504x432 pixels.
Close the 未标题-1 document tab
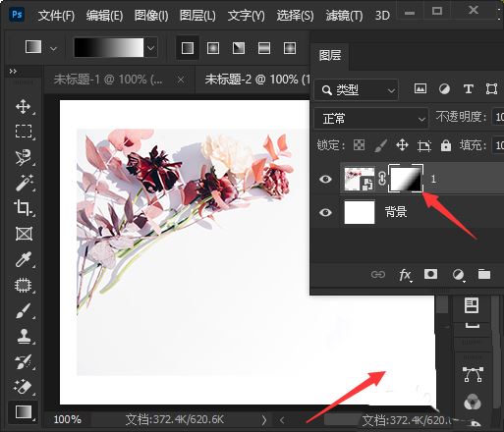tap(181, 80)
